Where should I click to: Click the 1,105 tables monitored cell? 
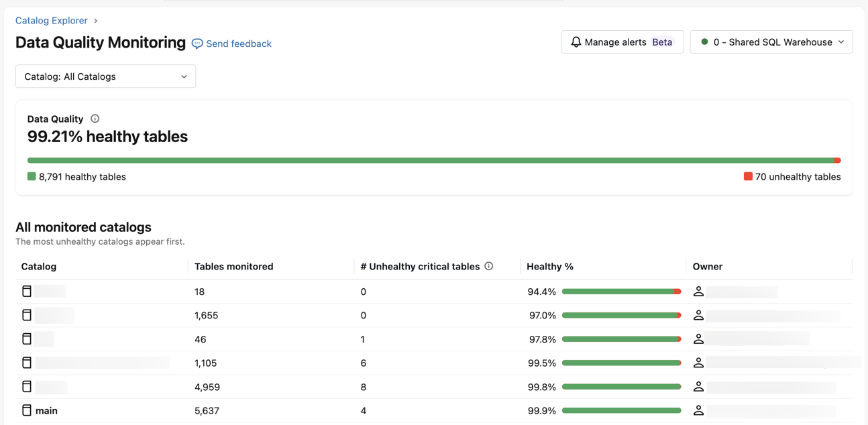click(207, 363)
